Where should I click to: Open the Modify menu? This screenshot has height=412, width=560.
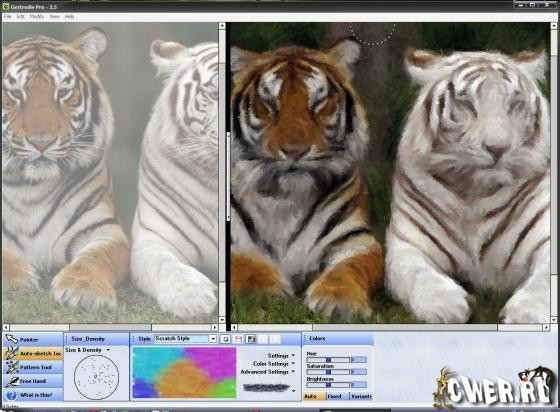[x=37, y=17]
